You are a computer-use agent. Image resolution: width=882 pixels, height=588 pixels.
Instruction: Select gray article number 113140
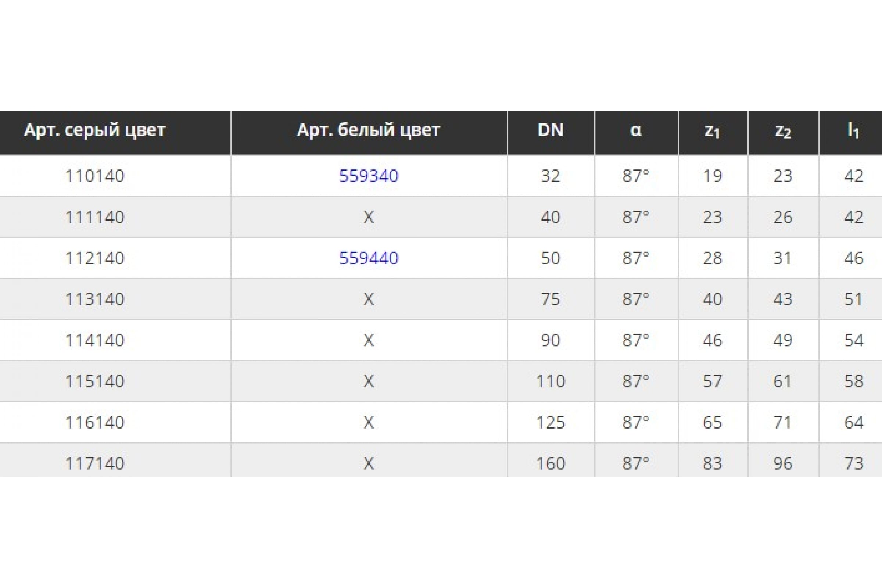pos(94,299)
